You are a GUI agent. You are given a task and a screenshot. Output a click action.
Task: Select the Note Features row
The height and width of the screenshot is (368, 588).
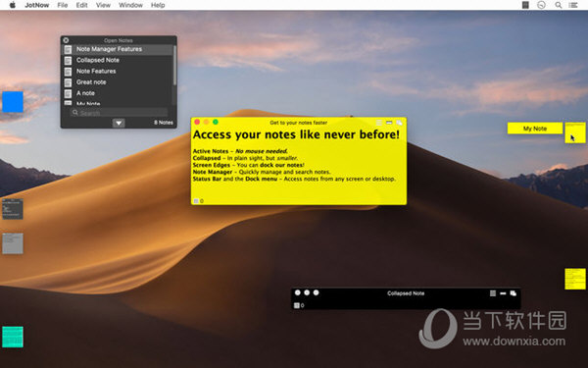118,71
